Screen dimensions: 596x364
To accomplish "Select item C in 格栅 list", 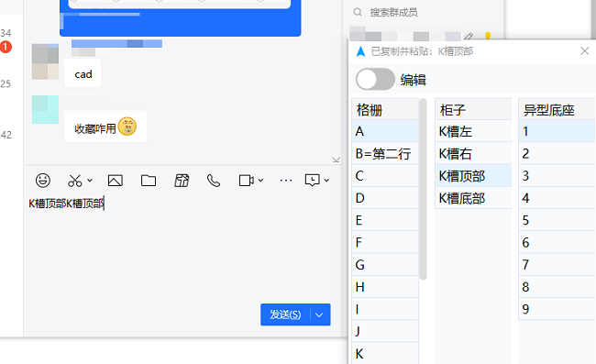I will [385, 175].
